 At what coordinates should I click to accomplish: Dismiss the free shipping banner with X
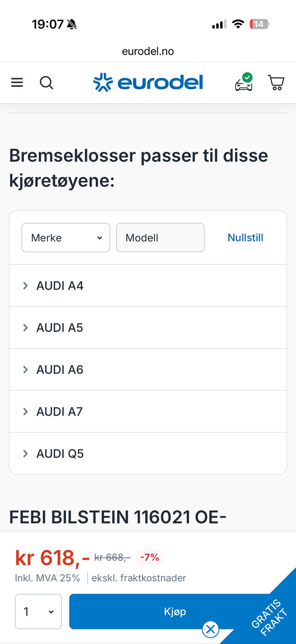click(210, 629)
